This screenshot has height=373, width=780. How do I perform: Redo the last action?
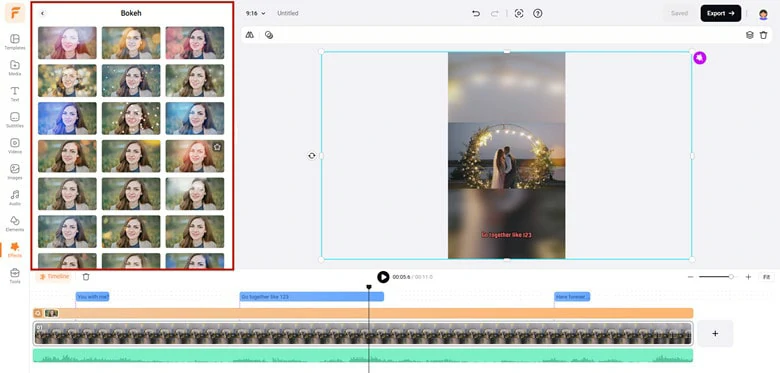coord(494,13)
